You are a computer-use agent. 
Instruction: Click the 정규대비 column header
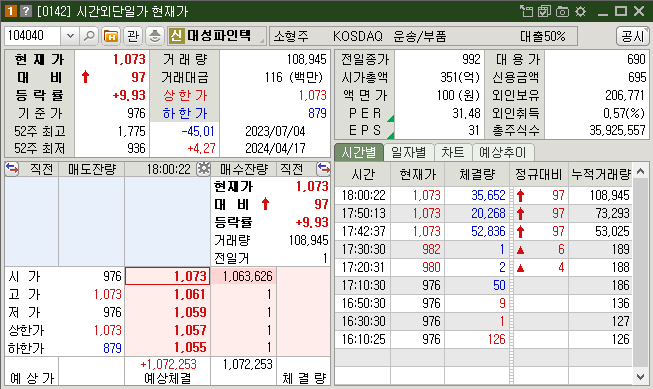[539, 174]
